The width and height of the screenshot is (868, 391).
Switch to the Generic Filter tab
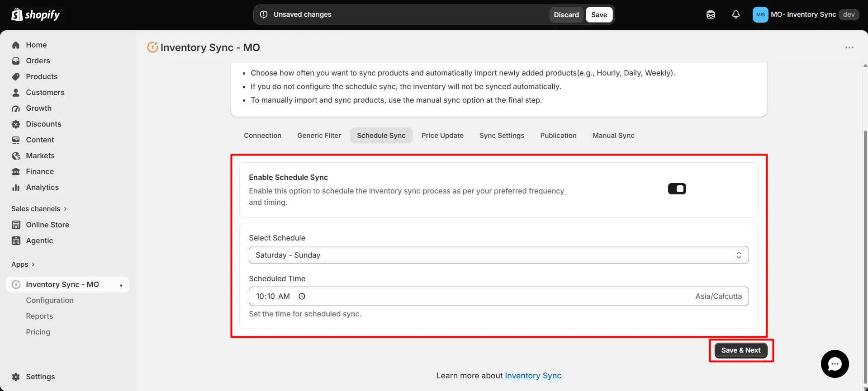319,136
